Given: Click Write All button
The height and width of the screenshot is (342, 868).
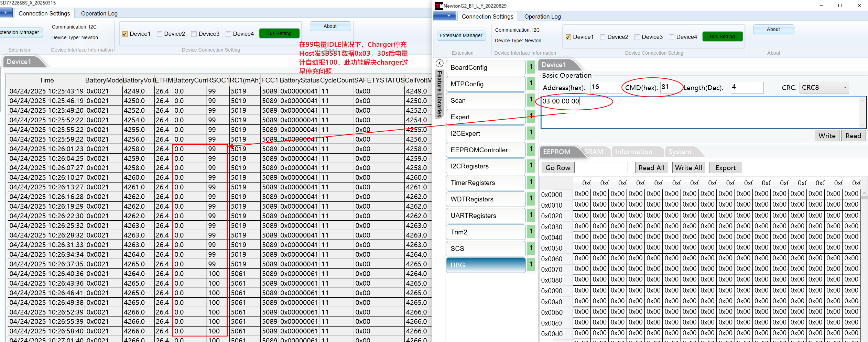Looking at the screenshot, I should click(x=688, y=168).
